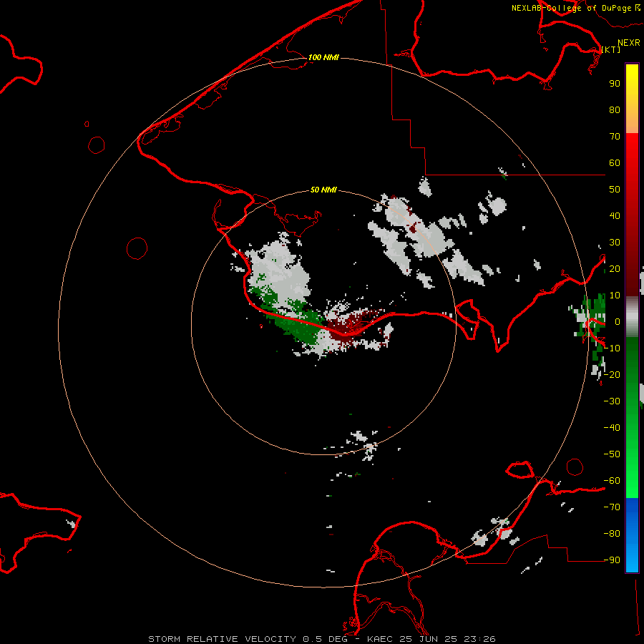Click the 20 value on velocity scale
The image size is (644, 644).
[615, 268]
